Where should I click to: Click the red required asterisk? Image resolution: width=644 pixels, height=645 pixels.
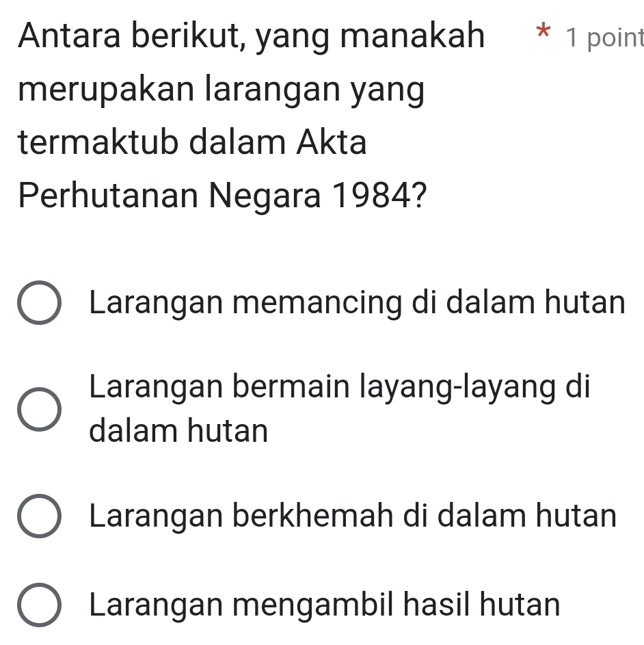click(x=542, y=32)
